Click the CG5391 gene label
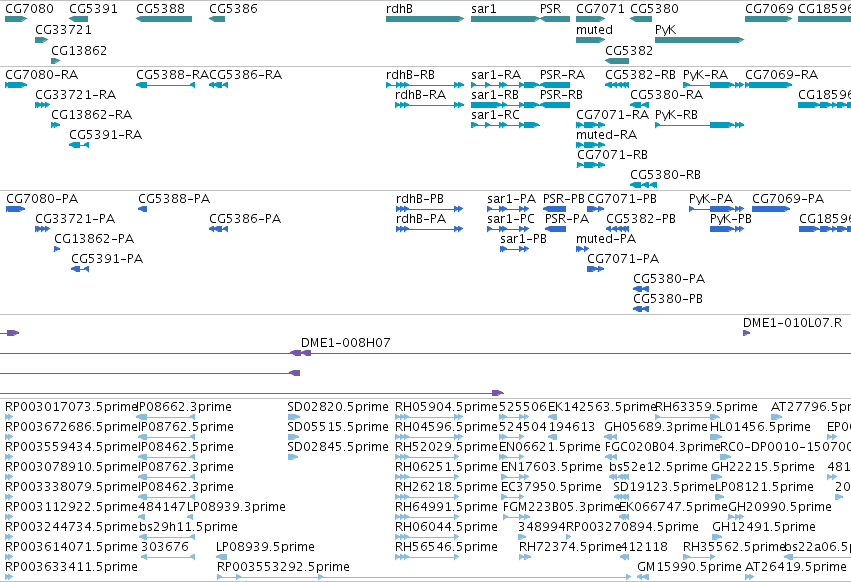The height and width of the screenshot is (582, 851). (x=93, y=9)
